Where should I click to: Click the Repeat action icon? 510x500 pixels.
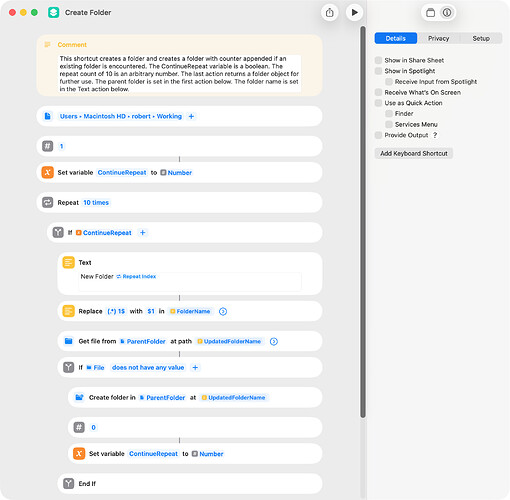coord(47,202)
